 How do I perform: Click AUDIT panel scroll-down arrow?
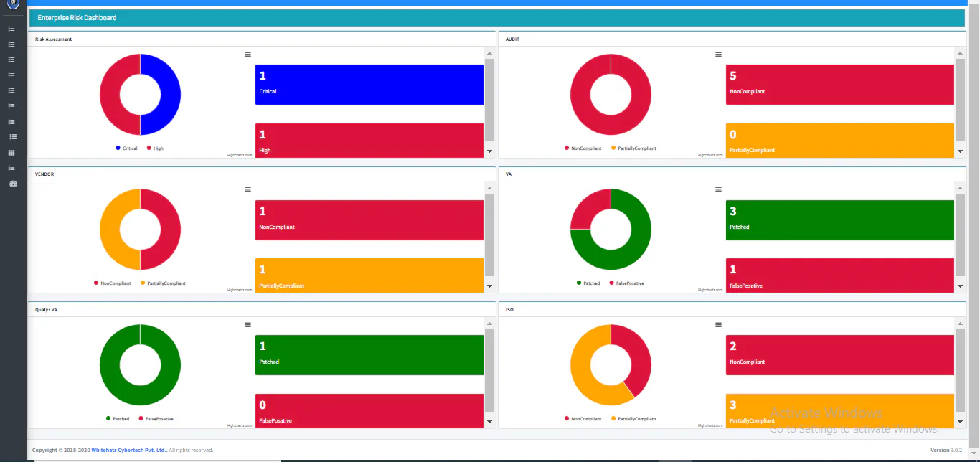point(960,151)
